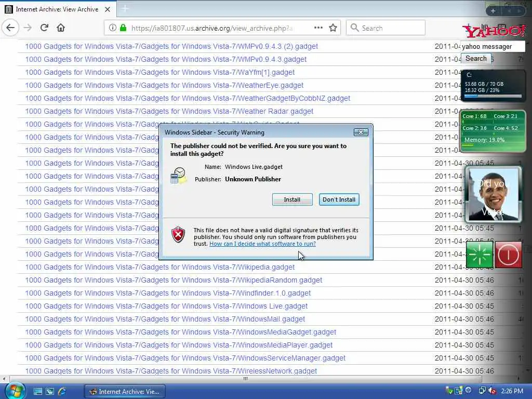
Task: Close the Internet Archive browser tab
Action: click(108, 9)
